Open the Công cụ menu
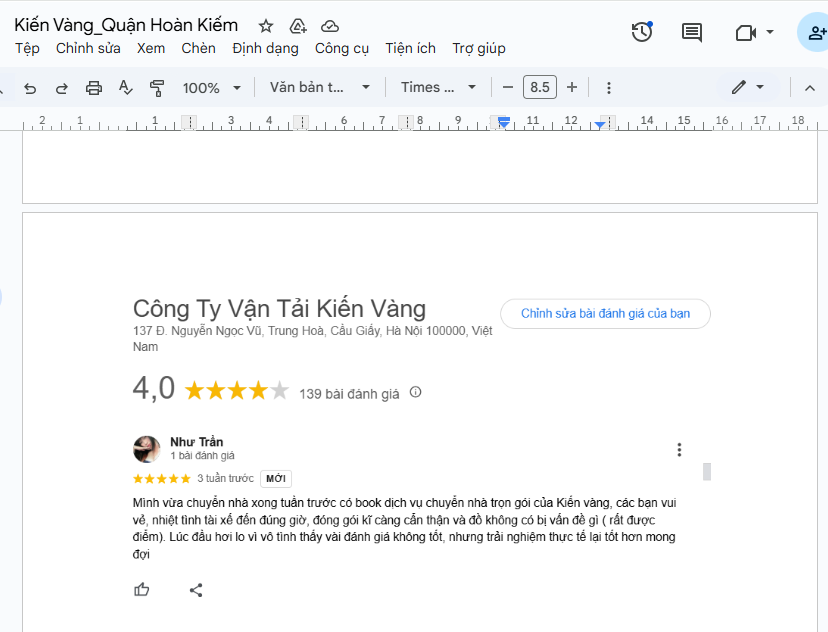This screenshot has height=632, width=828. pos(342,48)
